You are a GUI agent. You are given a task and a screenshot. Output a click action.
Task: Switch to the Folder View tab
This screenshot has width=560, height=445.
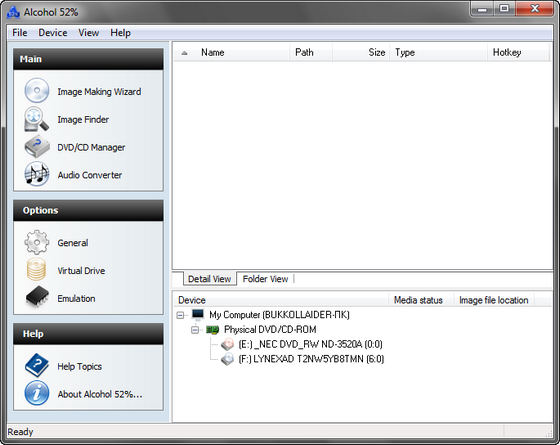(x=265, y=279)
